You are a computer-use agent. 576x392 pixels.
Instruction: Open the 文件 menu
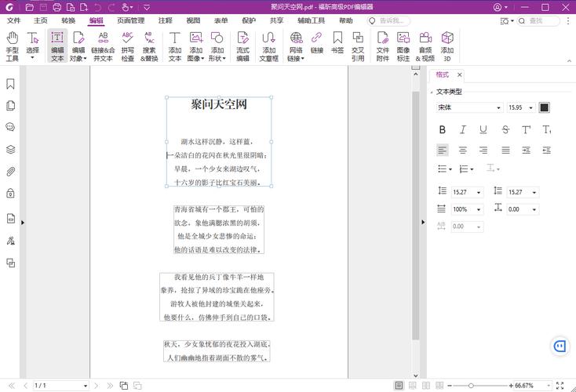(13, 20)
